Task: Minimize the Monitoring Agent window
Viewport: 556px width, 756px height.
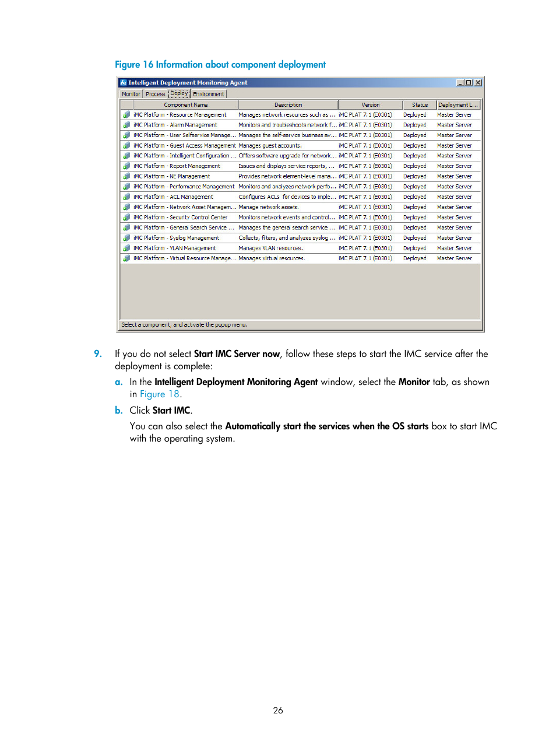Action: (x=460, y=83)
